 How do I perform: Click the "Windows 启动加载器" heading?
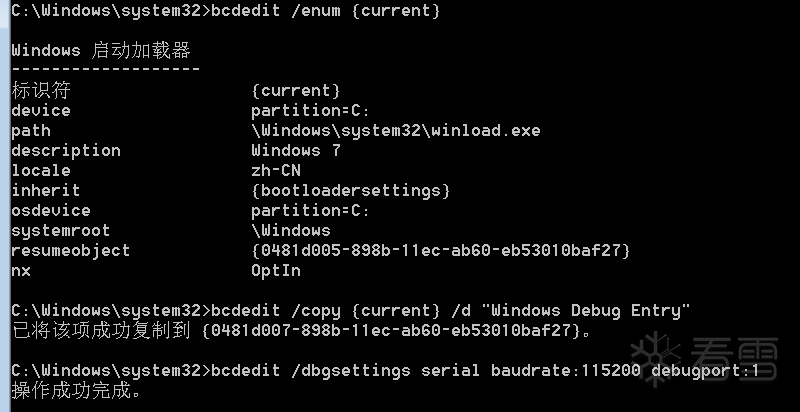tap(100, 50)
